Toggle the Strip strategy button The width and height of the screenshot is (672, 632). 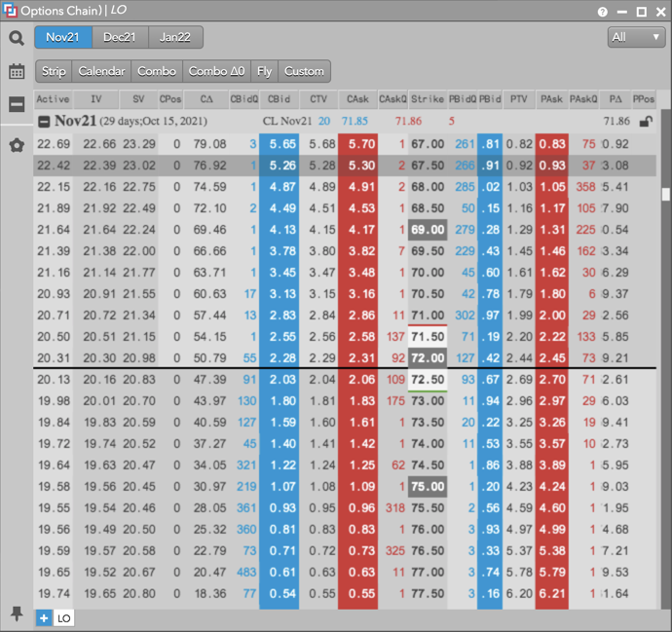(54, 71)
